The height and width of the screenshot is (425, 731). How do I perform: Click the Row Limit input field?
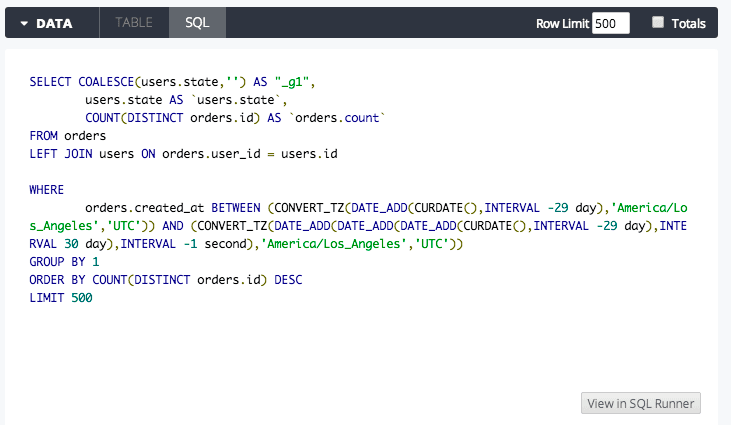point(610,23)
